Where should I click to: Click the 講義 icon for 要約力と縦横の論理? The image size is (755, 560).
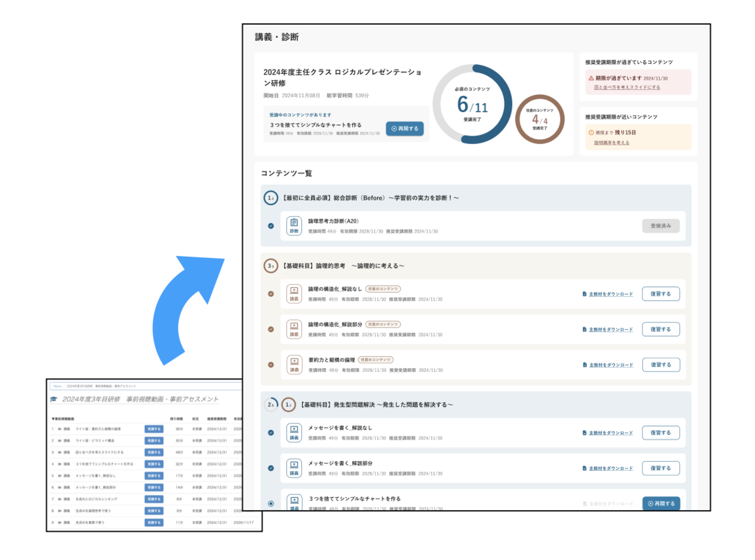click(294, 364)
